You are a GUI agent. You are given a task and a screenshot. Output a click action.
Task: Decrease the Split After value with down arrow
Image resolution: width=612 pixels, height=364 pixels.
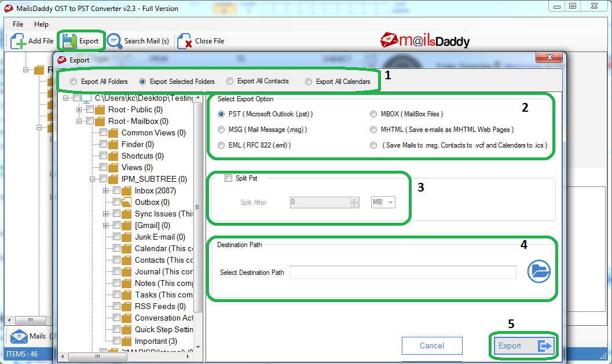tap(354, 205)
